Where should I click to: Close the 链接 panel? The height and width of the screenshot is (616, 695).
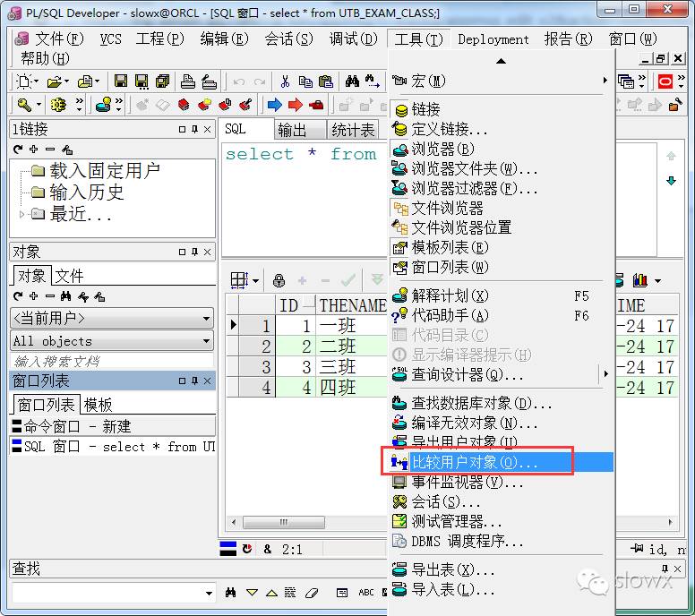point(207,129)
